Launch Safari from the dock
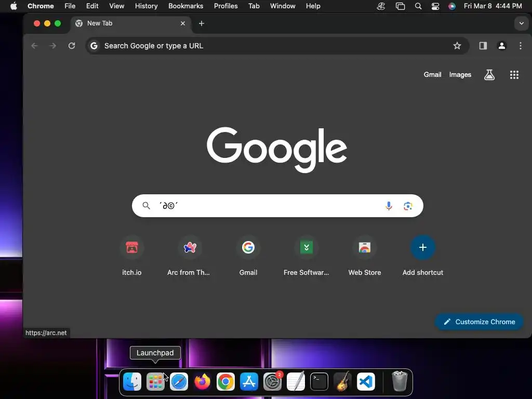 (x=179, y=382)
